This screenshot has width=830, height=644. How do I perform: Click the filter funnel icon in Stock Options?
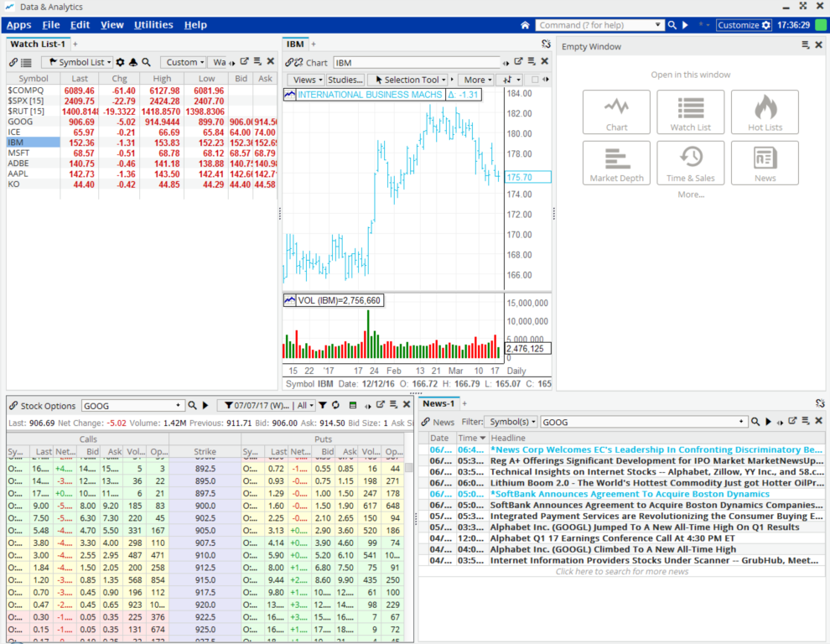[x=323, y=406]
